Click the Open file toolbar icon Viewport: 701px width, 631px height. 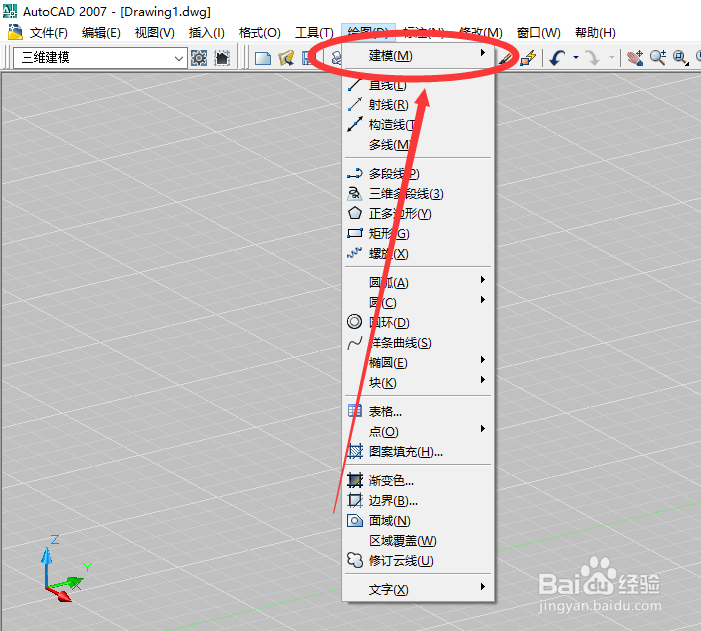pyautogui.click(x=286, y=58)
